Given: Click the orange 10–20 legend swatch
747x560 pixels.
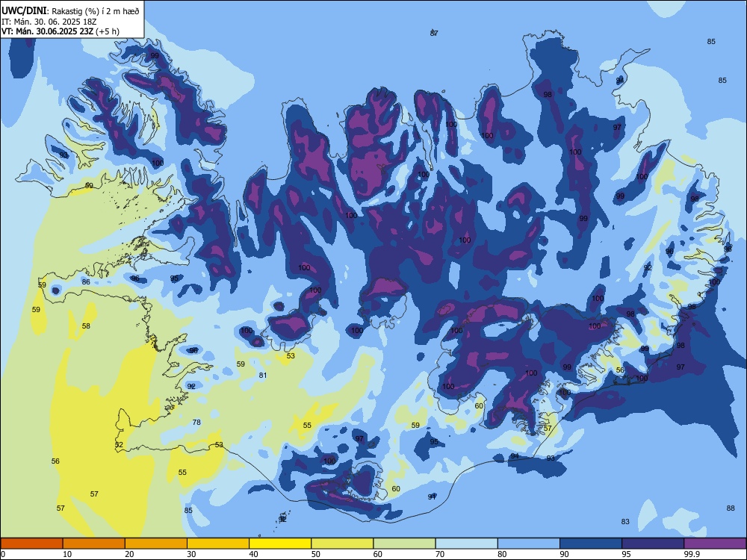Looking at the screenshot, I should pos(94,544).
